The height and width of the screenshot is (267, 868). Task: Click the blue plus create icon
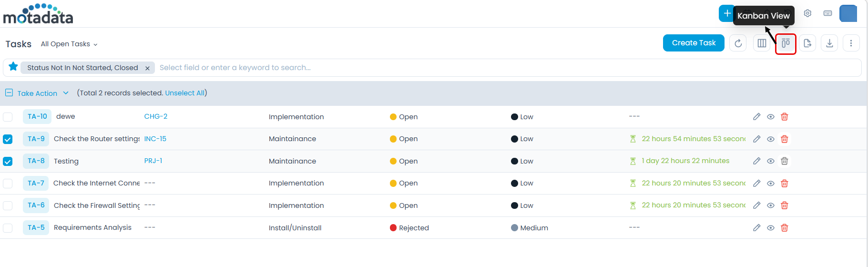[726, 13]
